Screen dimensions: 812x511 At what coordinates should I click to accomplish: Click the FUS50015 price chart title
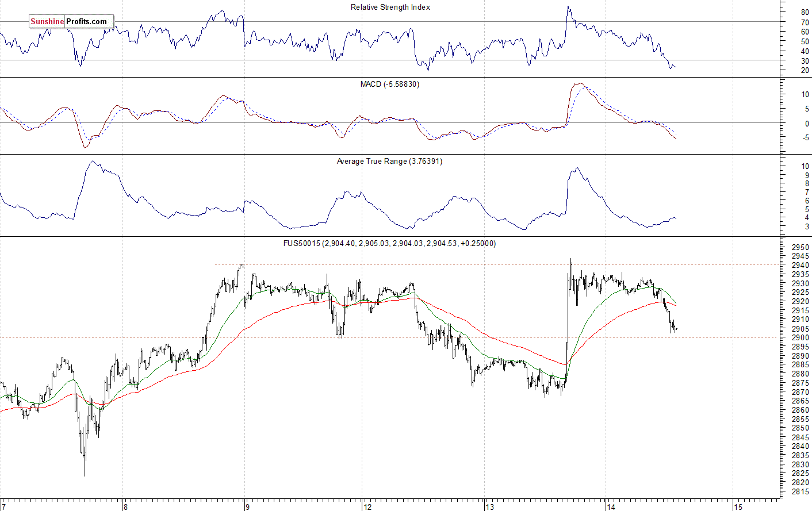click(x=389, y=243)
